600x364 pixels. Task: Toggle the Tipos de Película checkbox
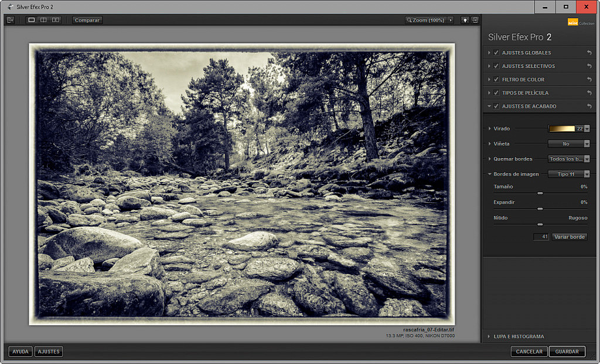[495, 92]
